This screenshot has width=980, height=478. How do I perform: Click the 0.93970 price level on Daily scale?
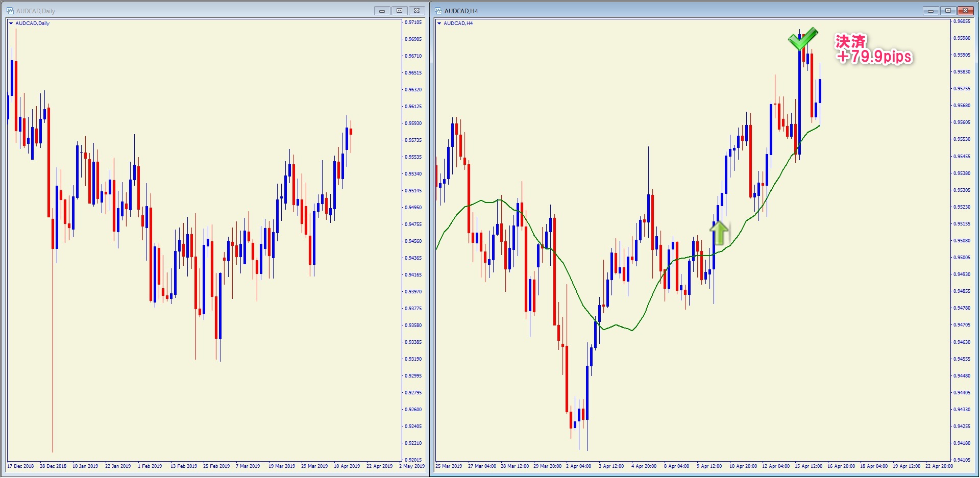(413, 292)
